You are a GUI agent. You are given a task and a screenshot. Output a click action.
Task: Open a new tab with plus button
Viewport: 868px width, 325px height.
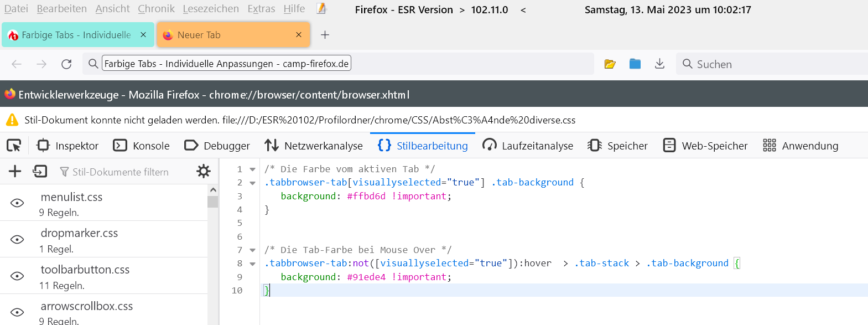325,35
